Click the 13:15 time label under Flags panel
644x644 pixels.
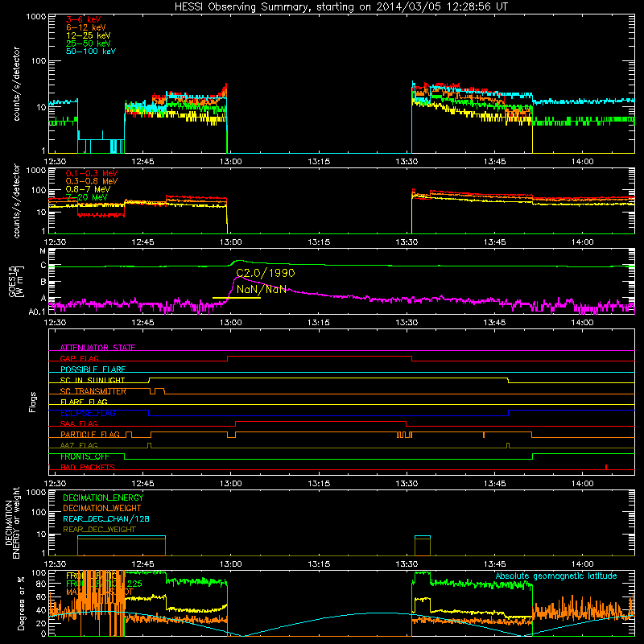tap(319, 484)
